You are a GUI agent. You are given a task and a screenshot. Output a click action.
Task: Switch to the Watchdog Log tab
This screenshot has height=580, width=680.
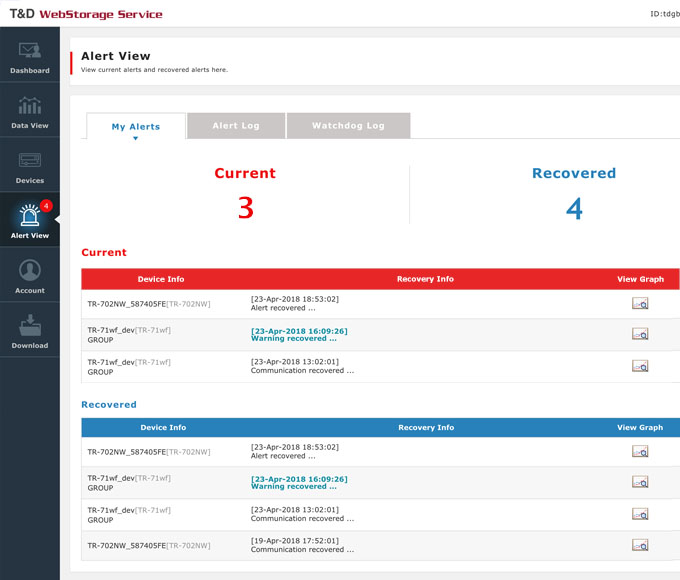click(348, 126)
